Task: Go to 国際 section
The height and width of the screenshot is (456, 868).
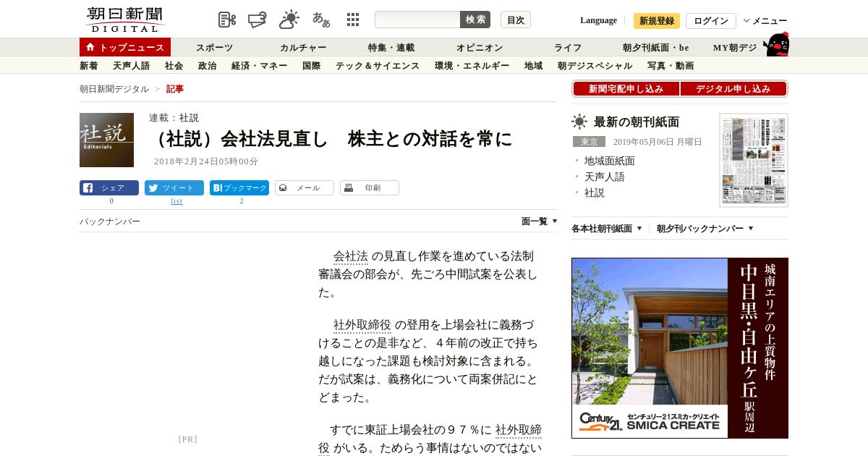Action: coord(312,66)
